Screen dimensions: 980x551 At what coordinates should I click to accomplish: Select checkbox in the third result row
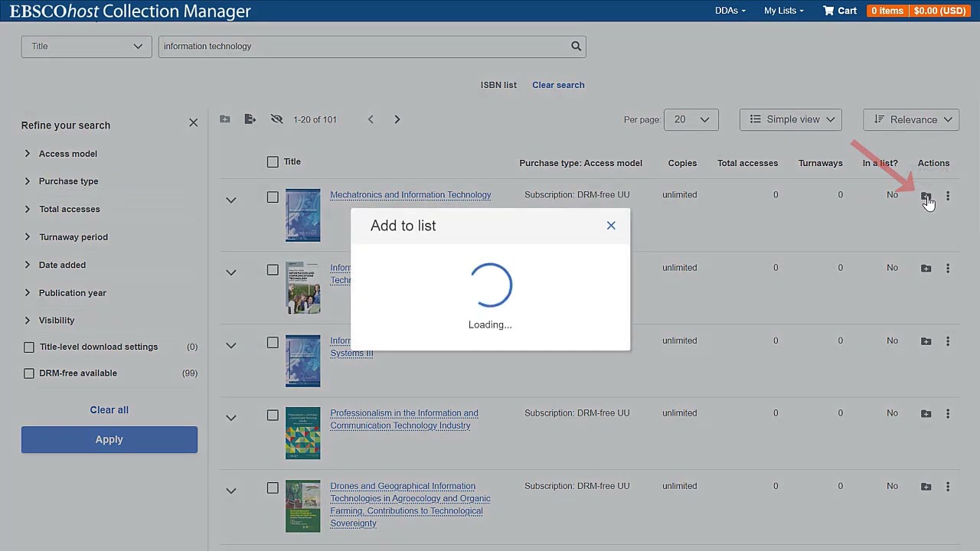click(x=273, y=342)
